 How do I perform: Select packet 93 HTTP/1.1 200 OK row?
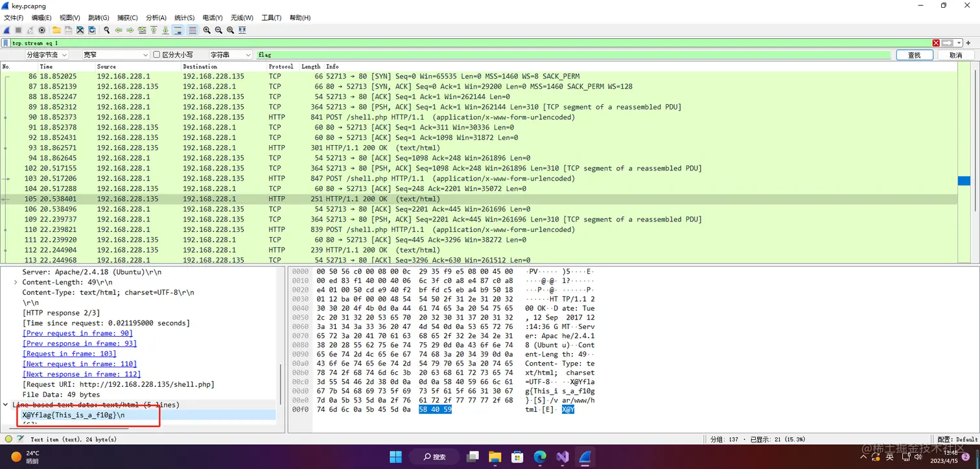click(x=479, y=148)
